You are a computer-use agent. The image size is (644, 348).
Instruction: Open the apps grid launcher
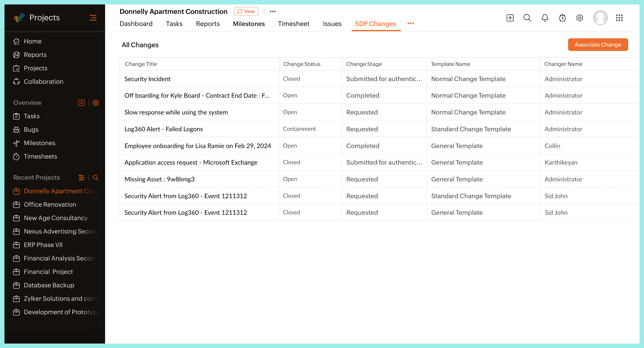619,18
